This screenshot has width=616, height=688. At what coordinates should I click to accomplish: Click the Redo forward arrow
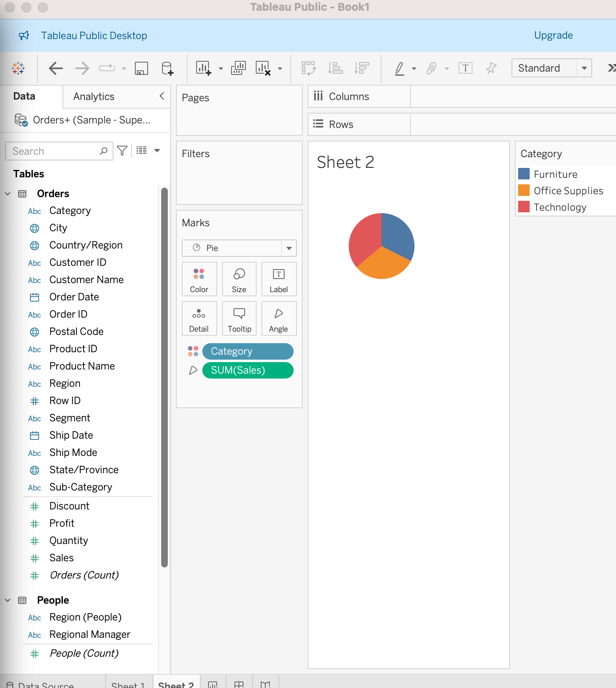[82, 68]
